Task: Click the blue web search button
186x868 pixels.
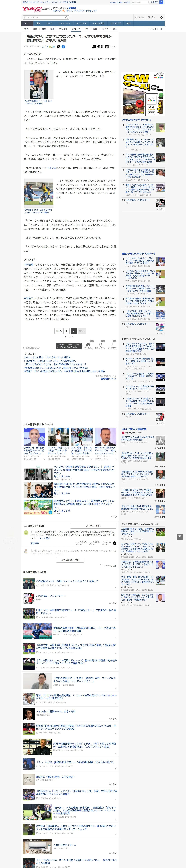Action: [x=161, y=2]
